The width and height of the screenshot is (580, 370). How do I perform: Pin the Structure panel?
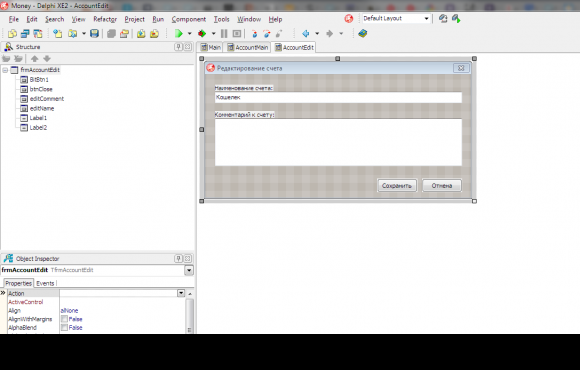pyautogui.click(x=178, y=47)
